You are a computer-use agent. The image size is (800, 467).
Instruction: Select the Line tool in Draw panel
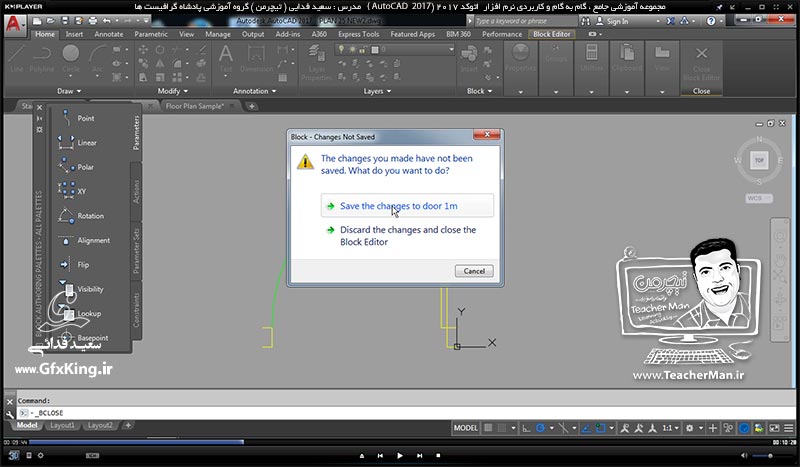pyautogui.click(x=16, y=59)
